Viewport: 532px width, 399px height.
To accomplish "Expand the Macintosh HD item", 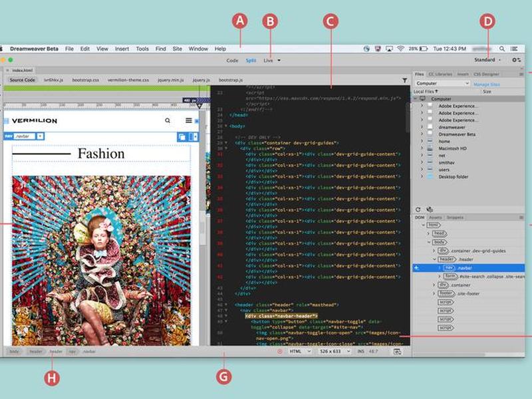I will click(422, 148).
